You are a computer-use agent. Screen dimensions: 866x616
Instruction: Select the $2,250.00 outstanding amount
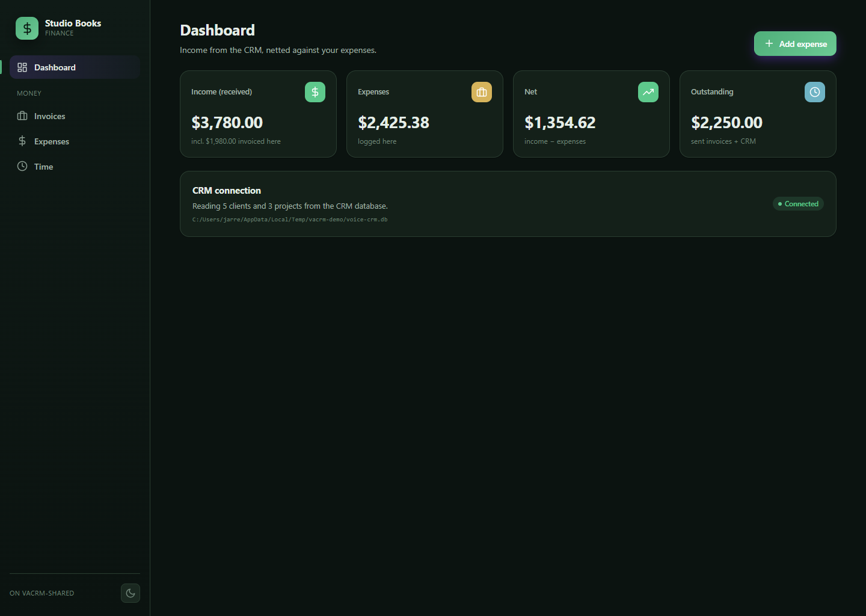[726, 123]
